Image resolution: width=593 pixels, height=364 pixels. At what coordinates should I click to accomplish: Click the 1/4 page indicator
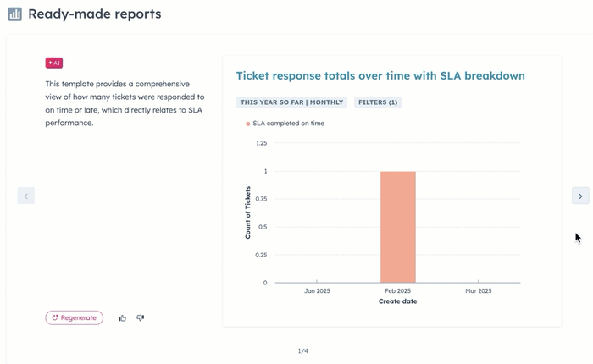pos(303,350)
